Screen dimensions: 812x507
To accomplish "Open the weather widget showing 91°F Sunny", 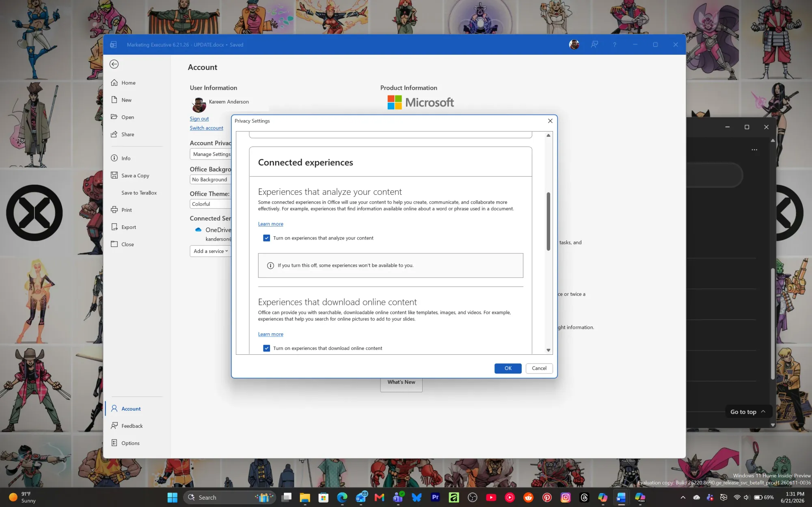I will tap(23, 497).
